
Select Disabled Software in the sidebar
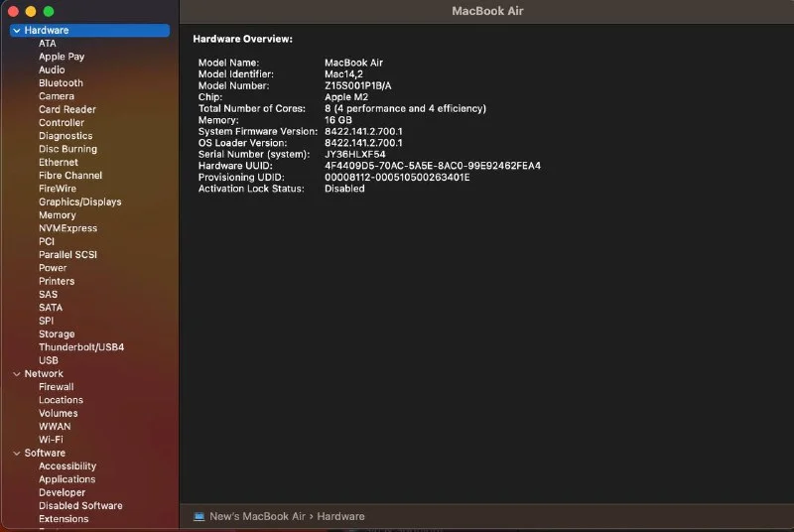coord(80,506)
